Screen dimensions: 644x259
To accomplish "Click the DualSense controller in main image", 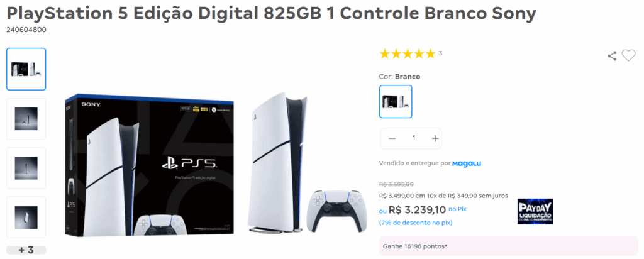I will click(333, 209).
